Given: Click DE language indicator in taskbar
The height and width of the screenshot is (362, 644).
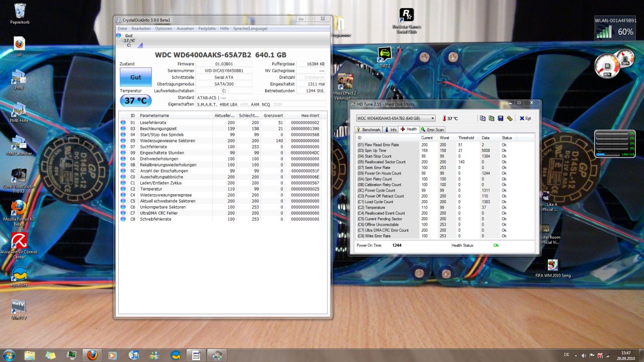Looking at the screenshot, I should [x=567, y=354].
